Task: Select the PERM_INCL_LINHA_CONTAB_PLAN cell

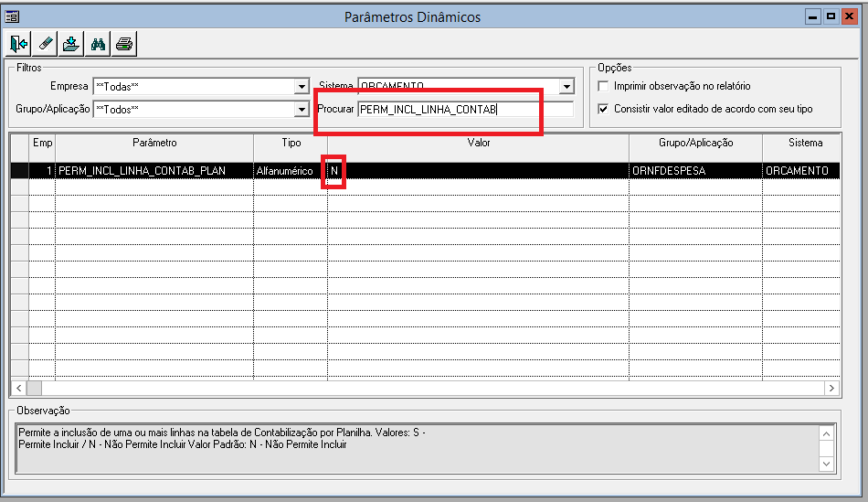Action: coord(154,171)
